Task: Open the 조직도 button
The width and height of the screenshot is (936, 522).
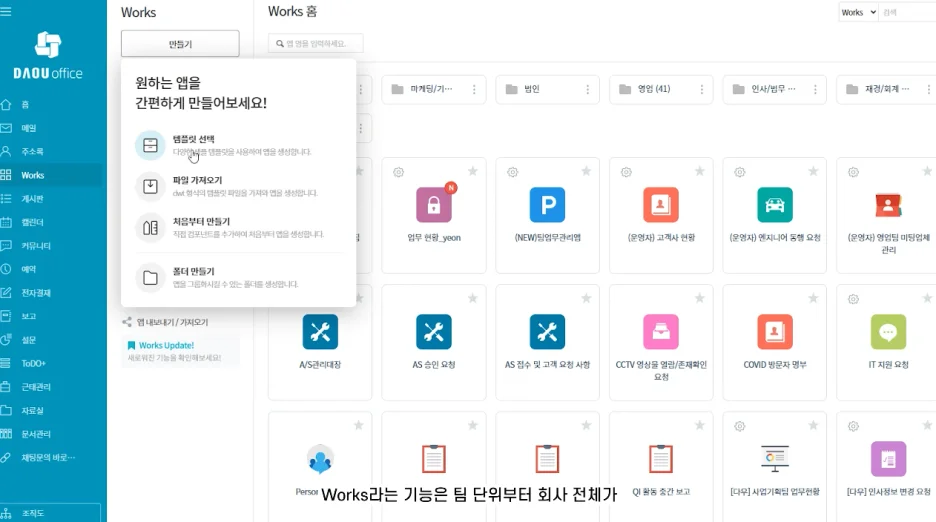Action: pyautogui.click(x=50, y=513)
